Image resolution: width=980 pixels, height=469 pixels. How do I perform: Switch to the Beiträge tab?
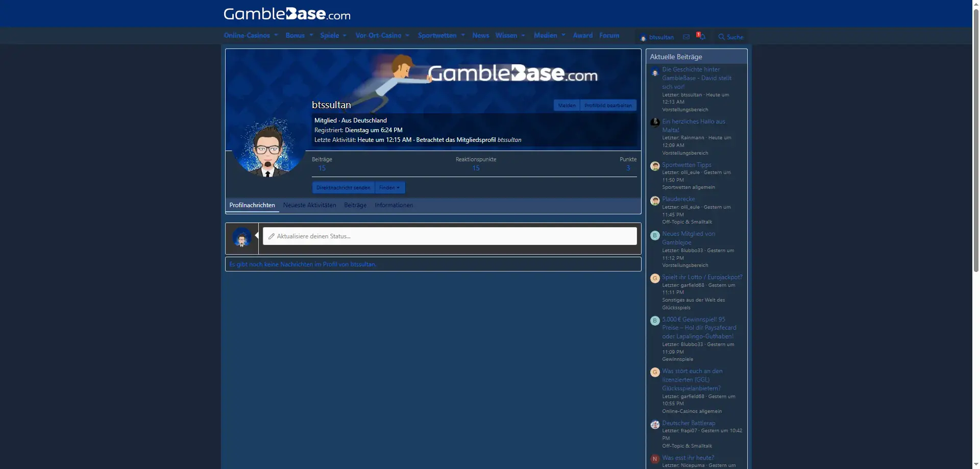pyautogui.click(x=355, y=205)
